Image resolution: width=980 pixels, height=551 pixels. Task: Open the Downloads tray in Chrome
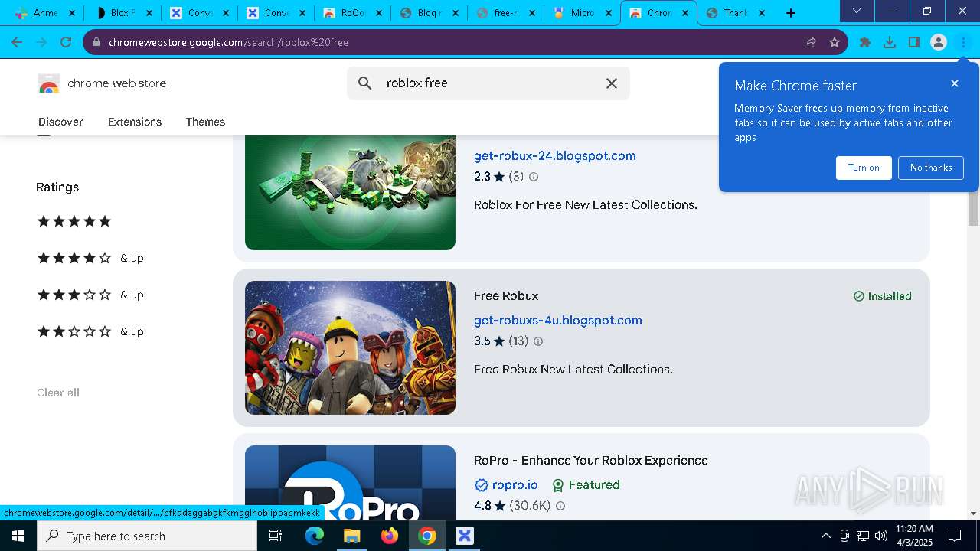pos(890,42)
